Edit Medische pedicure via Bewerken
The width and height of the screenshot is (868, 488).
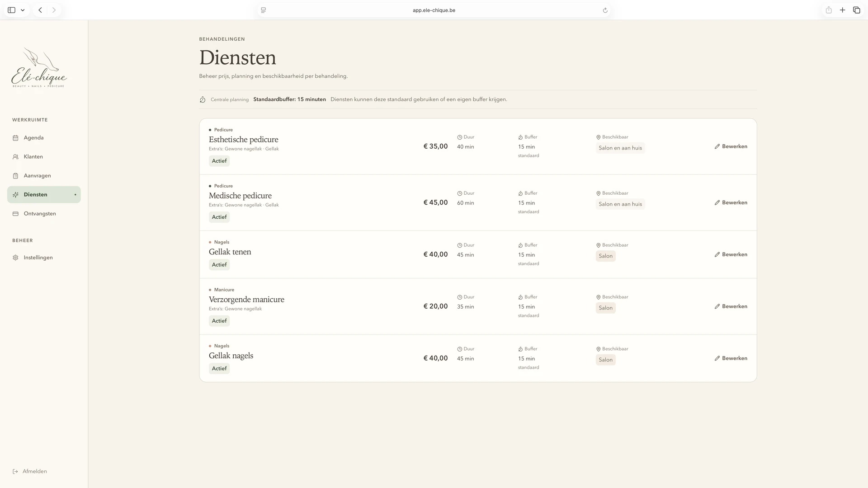[x=731, y=202]
